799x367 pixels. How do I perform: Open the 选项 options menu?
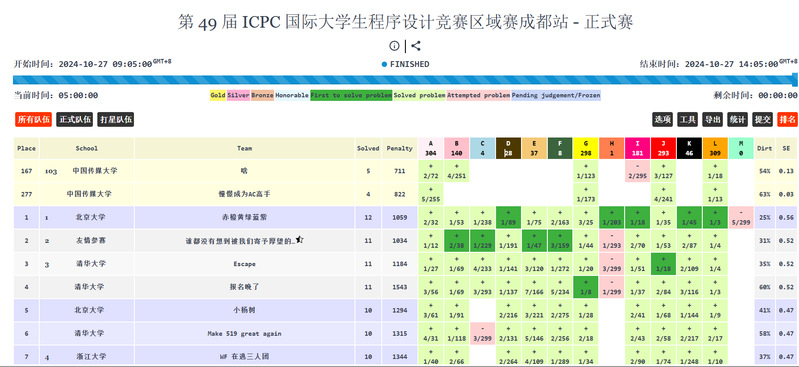click(x=662, y=120)
